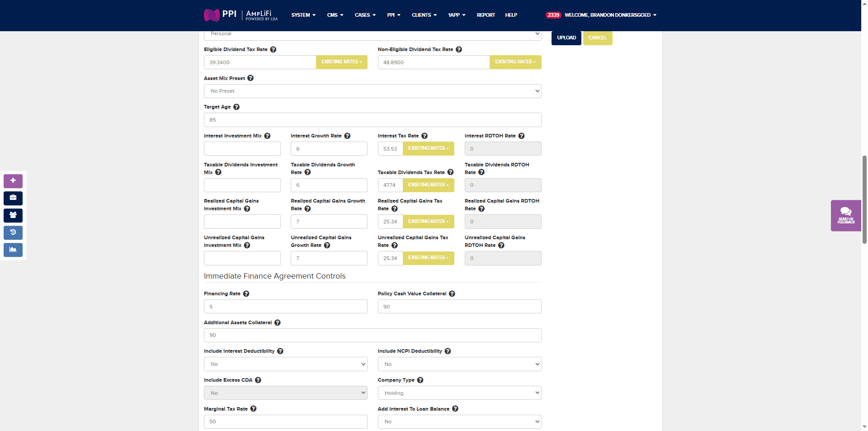Show help for Marginal Tax Rate
Image resolution: width=868 pixels, height=431 pixels.
[x=253, y=408]
